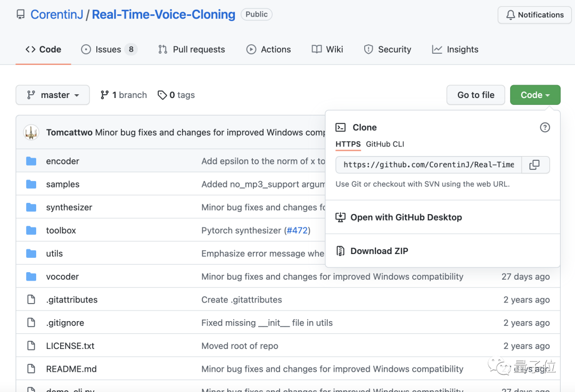Open the 'Added no_mp3_support' commit message

pyautogui.click(x=264, y=184)
